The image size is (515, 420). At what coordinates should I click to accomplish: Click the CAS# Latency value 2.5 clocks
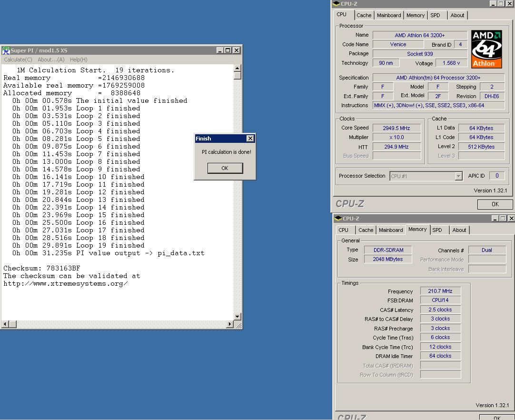tap(440, 310)
